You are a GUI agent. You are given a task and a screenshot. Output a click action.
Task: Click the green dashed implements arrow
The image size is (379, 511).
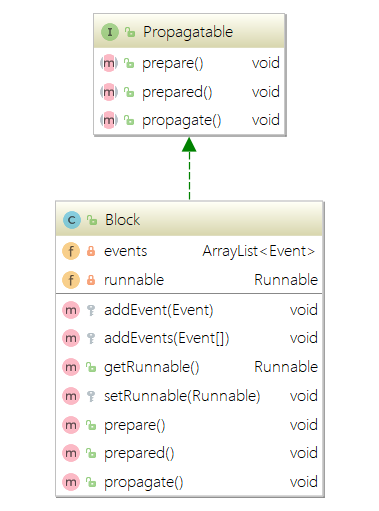189,169
